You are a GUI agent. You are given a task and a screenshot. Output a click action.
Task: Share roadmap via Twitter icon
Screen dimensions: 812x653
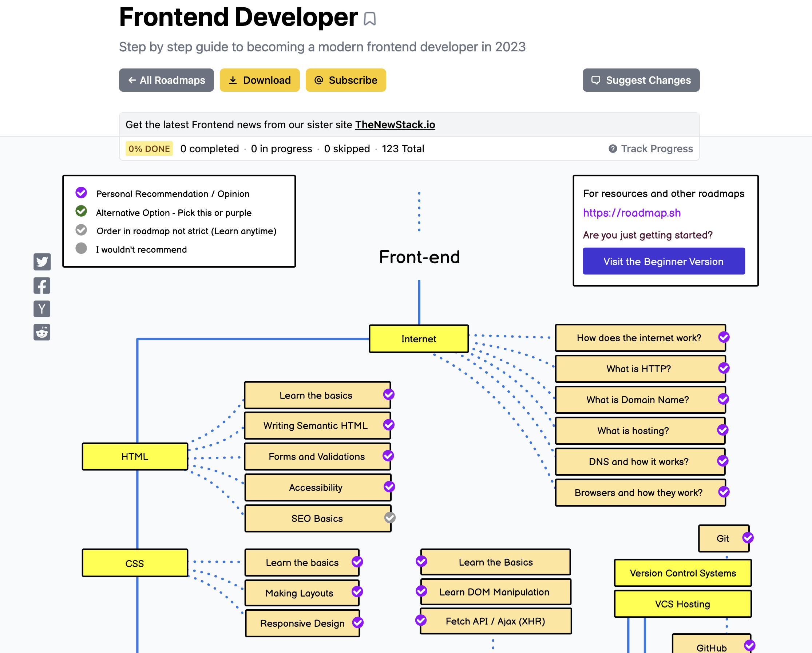42,261
